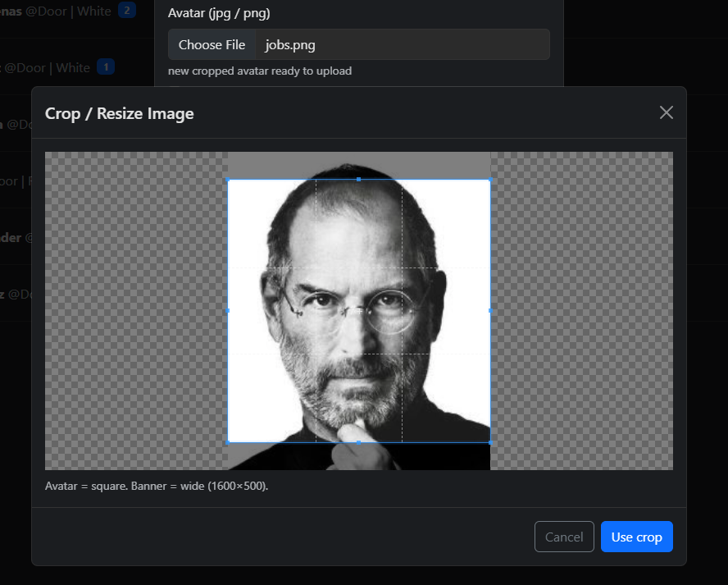Grab the top-left corner crop handle

coord(228,180)
